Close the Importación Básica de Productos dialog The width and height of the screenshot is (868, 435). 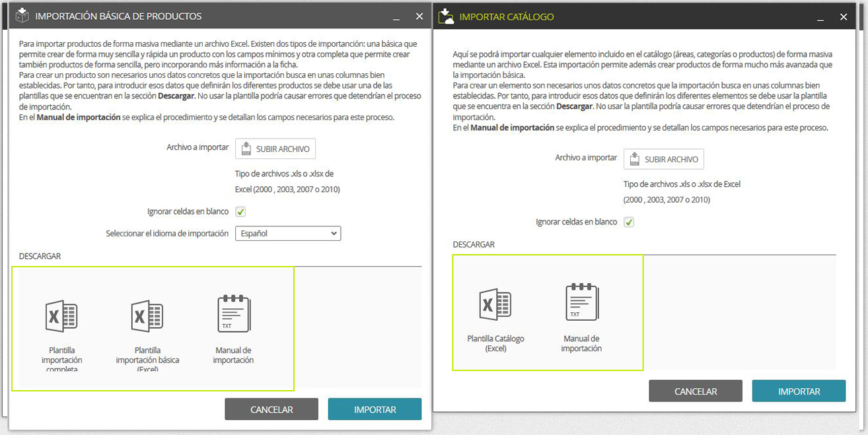click(x=419, y=17)
